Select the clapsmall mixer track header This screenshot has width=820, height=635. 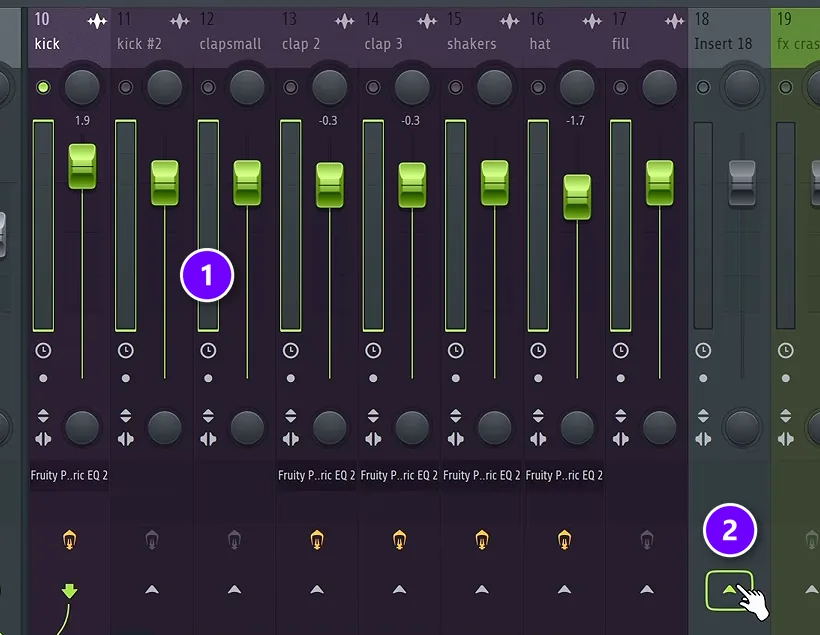tap(234, 38)
